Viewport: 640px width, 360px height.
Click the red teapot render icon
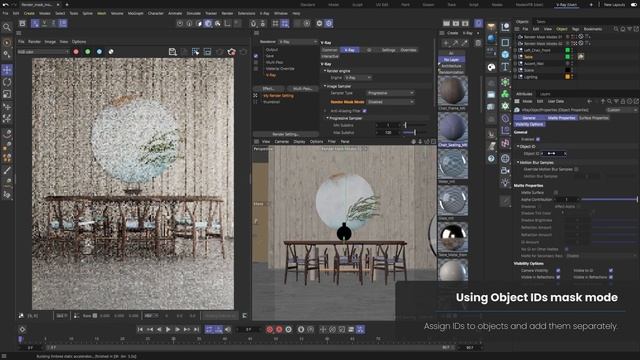[231, 52]
